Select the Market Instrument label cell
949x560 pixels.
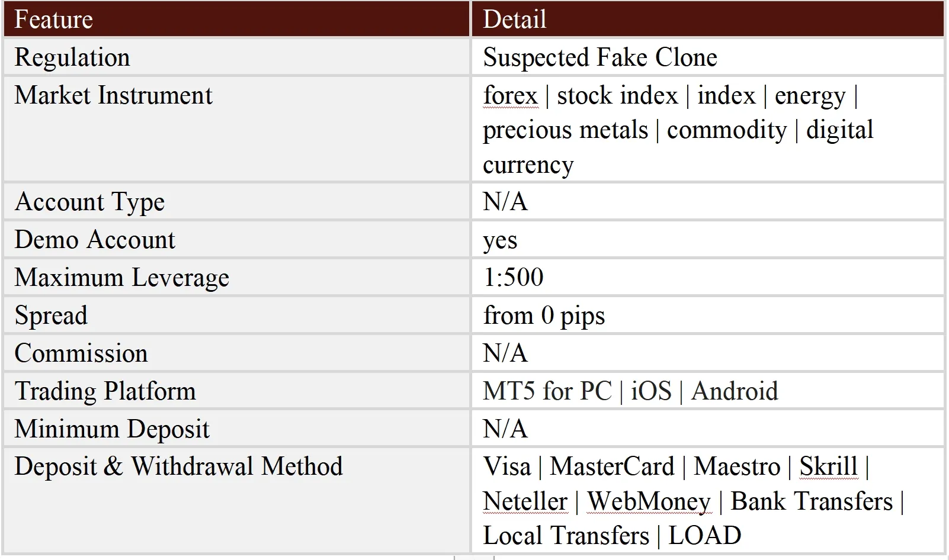coord(113,95)
